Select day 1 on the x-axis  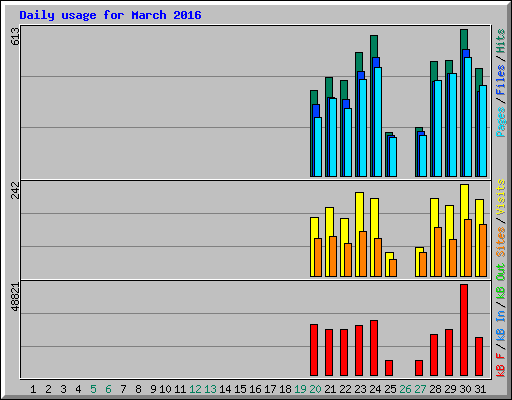[33, 389]
